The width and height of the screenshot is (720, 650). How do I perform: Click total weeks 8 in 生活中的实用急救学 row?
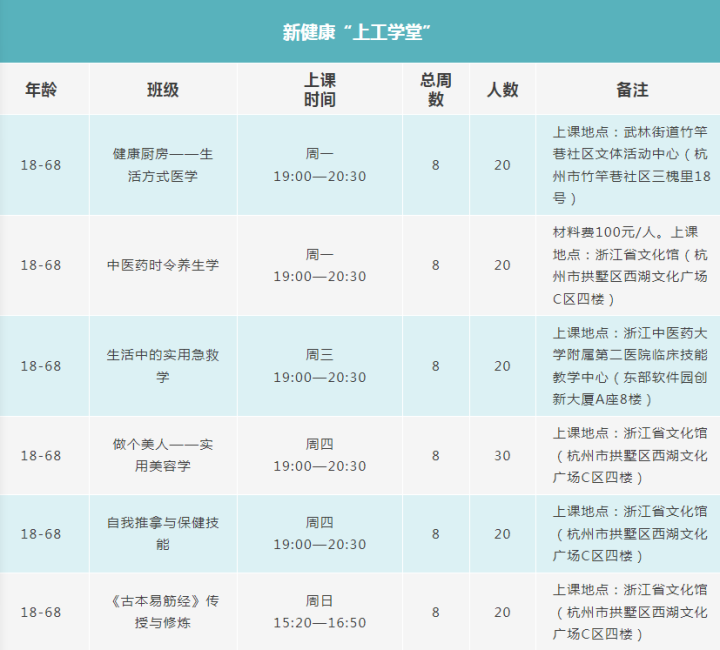point(435,366)
